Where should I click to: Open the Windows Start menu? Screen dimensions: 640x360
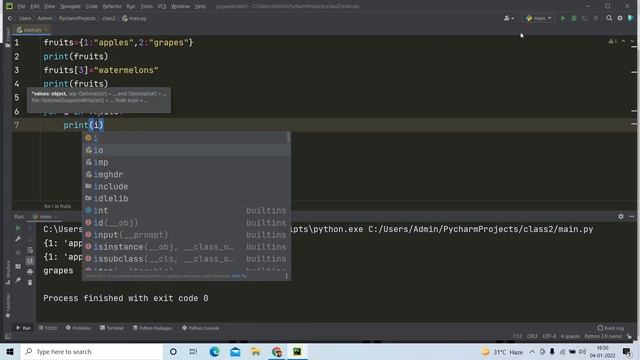click(10, 351)
